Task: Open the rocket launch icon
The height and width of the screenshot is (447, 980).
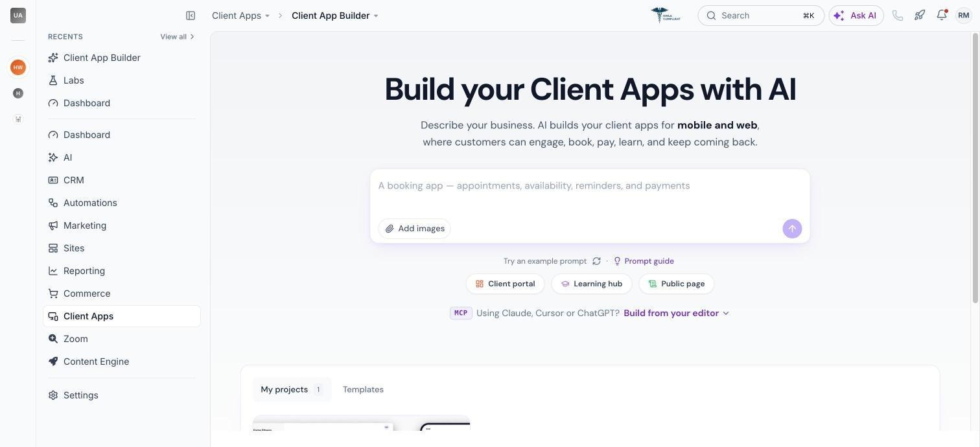Action: pyautogui.click(x=920, y=16)
